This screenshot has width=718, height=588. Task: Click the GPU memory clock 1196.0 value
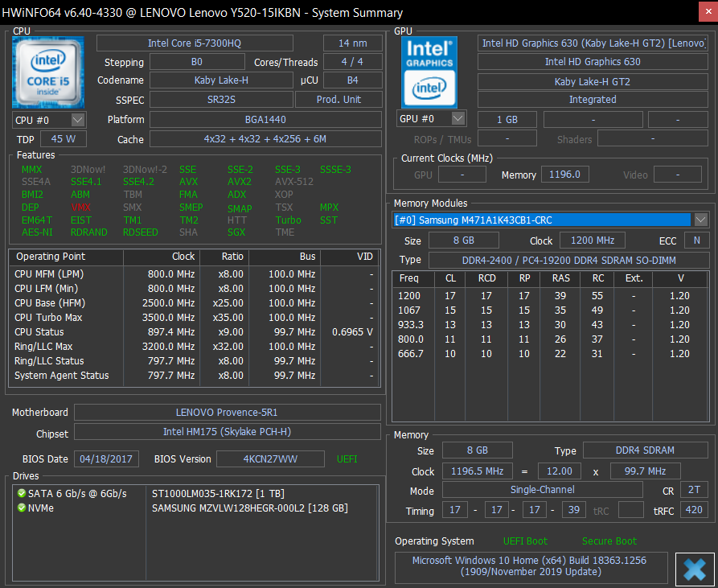[564, 174]
